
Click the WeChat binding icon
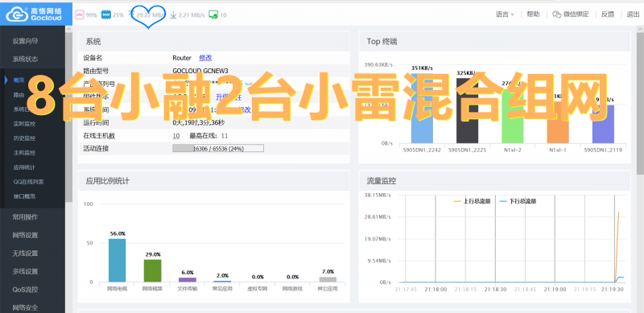pos(556,14)
